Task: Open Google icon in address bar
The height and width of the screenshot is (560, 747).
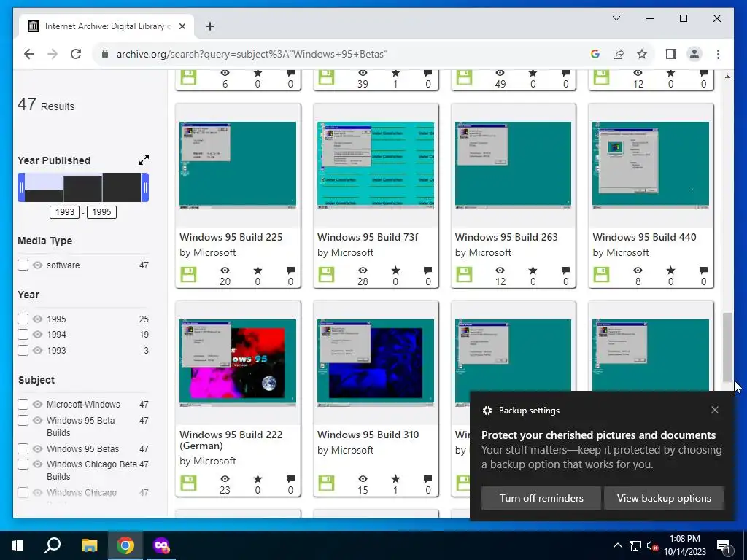Action: coord(595,54)
